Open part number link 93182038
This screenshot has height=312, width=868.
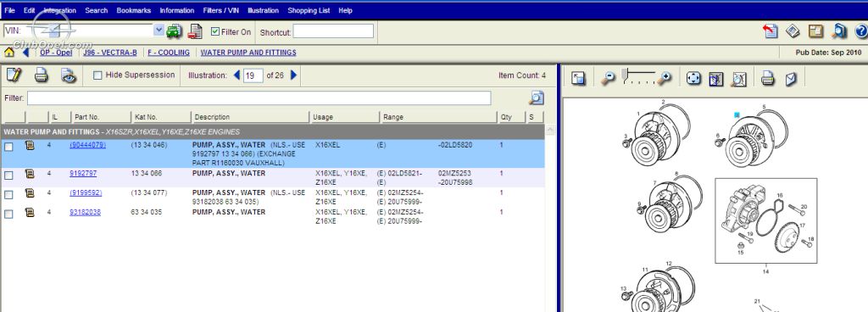coord(86,212)
